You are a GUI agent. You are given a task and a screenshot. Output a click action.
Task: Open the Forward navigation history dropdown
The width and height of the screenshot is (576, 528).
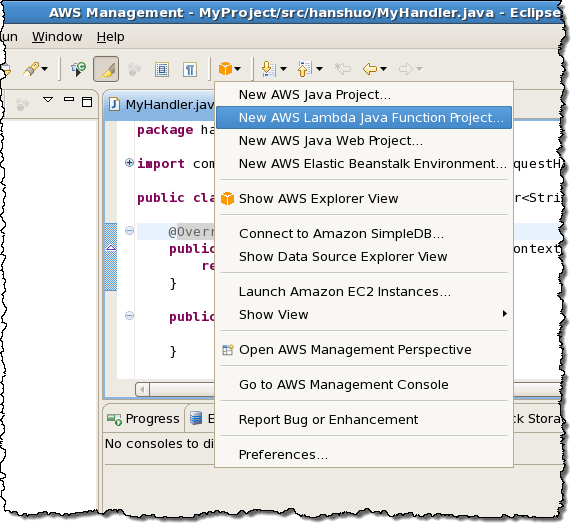(420, 69)
